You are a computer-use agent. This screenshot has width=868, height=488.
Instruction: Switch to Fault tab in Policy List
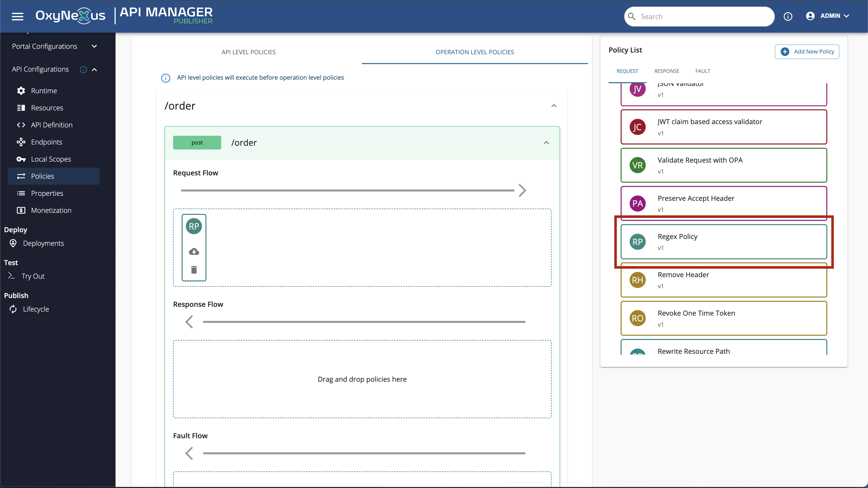click(702, 71)
